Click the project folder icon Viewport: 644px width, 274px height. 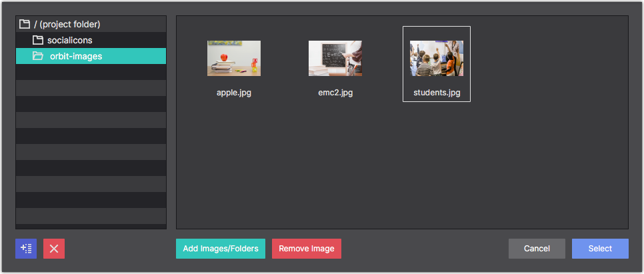pos(25,24)
